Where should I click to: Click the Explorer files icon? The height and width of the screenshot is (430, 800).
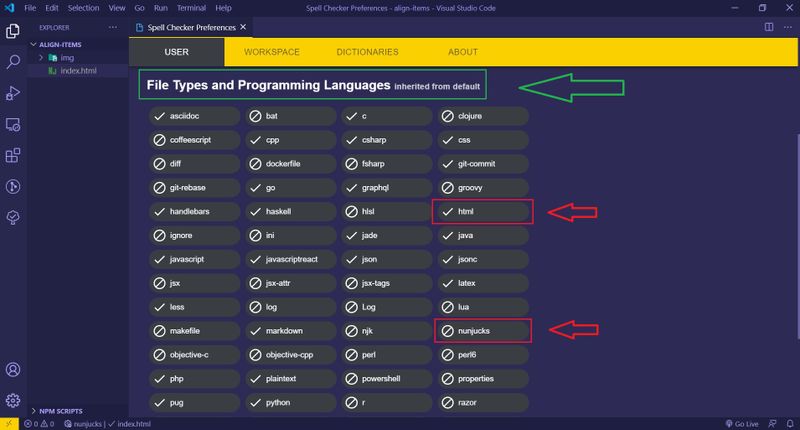click(14, 31)
